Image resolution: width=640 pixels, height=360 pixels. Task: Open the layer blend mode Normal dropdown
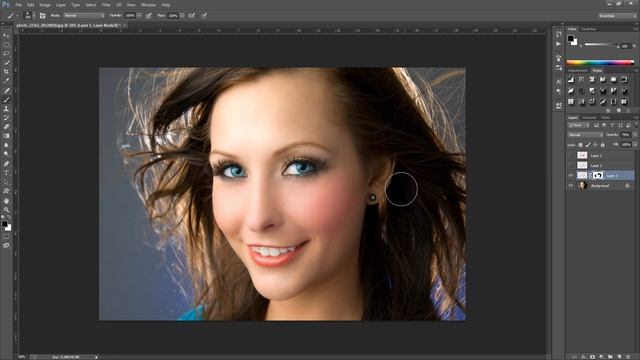[585, 135]
